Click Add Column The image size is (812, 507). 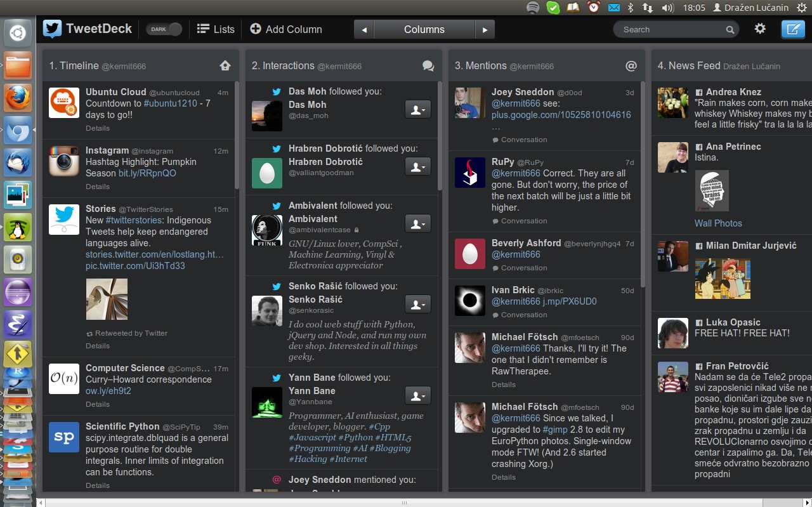coord(286,29)
